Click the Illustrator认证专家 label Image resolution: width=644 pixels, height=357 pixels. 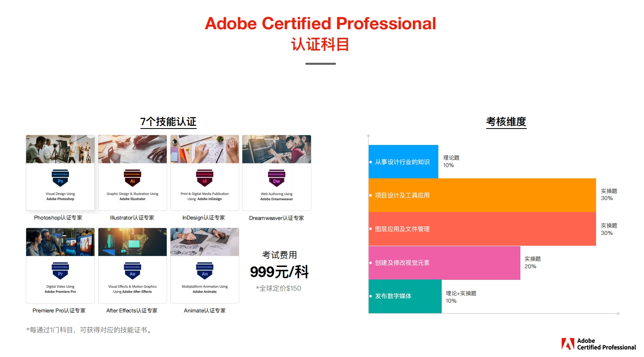click(x=132, y=217)
